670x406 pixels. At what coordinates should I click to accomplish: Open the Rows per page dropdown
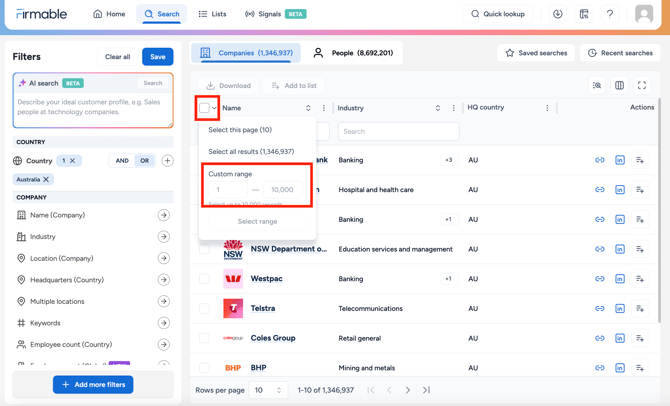tap(267, 390)
